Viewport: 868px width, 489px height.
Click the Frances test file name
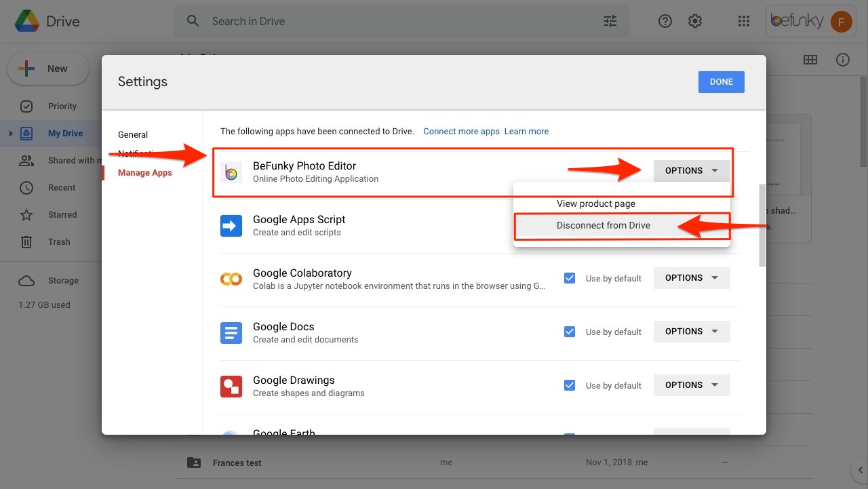[237, 463]
